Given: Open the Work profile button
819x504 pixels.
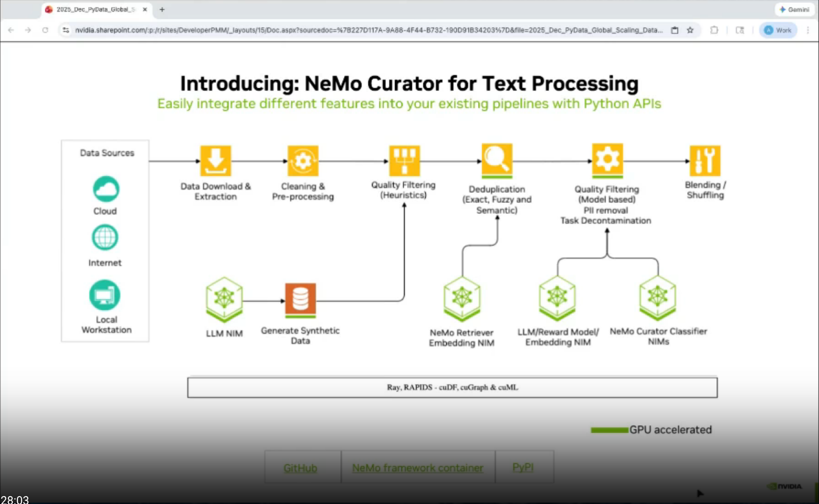Looking at the screenshot, I should [x=778, y=30].
